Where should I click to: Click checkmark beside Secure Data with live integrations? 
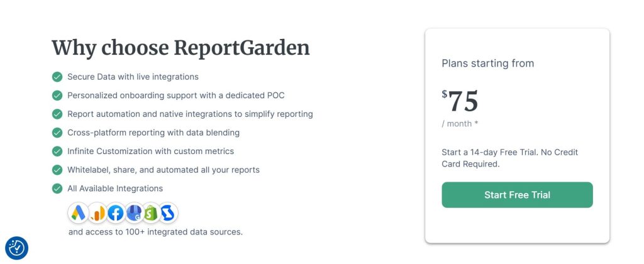tap(57, 77)
